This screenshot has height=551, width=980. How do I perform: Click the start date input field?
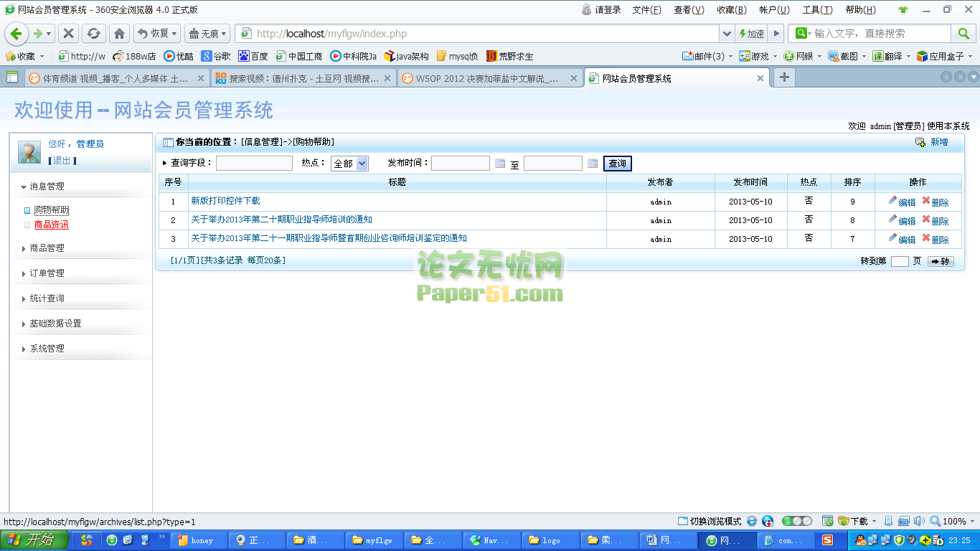pos(461,164)
